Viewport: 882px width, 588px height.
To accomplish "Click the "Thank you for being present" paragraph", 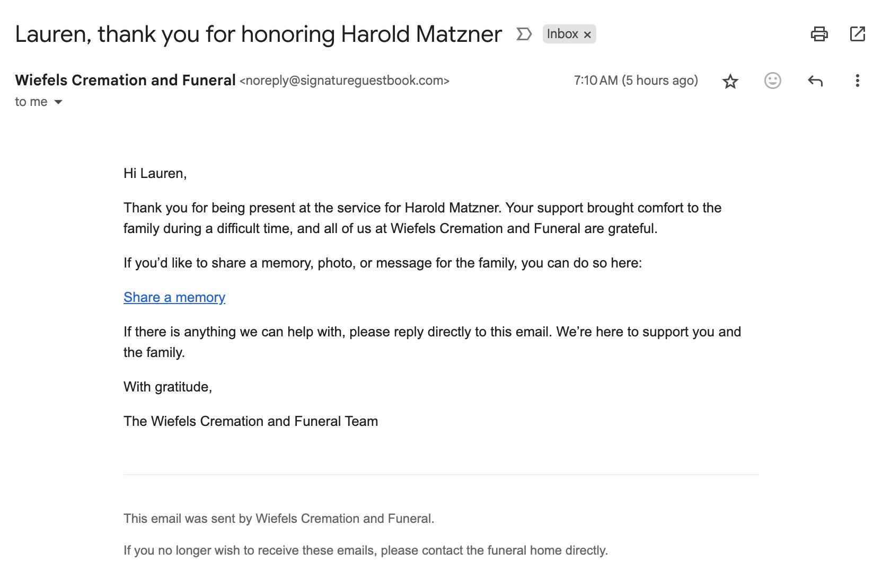I will (422, 218).
